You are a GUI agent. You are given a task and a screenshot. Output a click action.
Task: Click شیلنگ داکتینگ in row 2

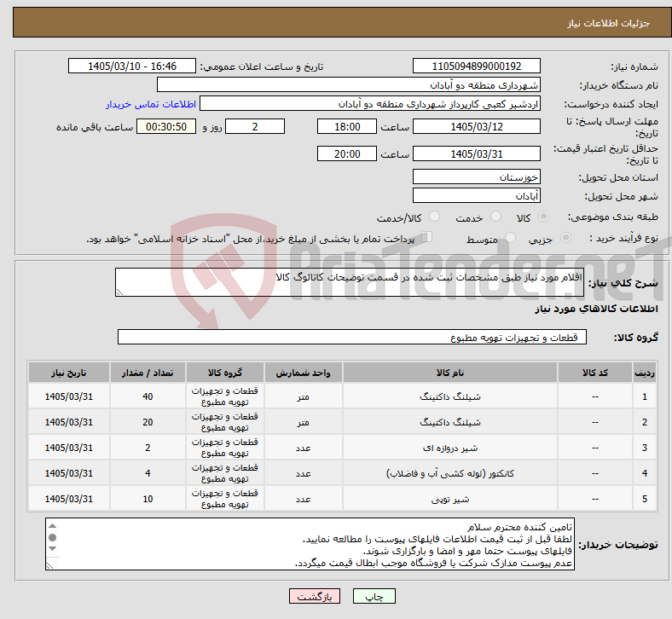coord(450,422)
